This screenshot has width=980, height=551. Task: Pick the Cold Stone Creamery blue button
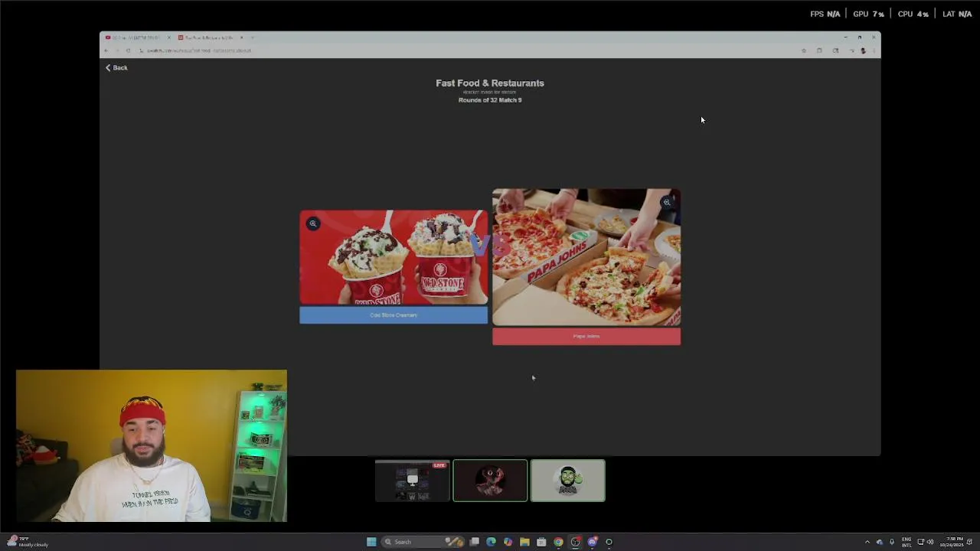[x=394, y=315]
